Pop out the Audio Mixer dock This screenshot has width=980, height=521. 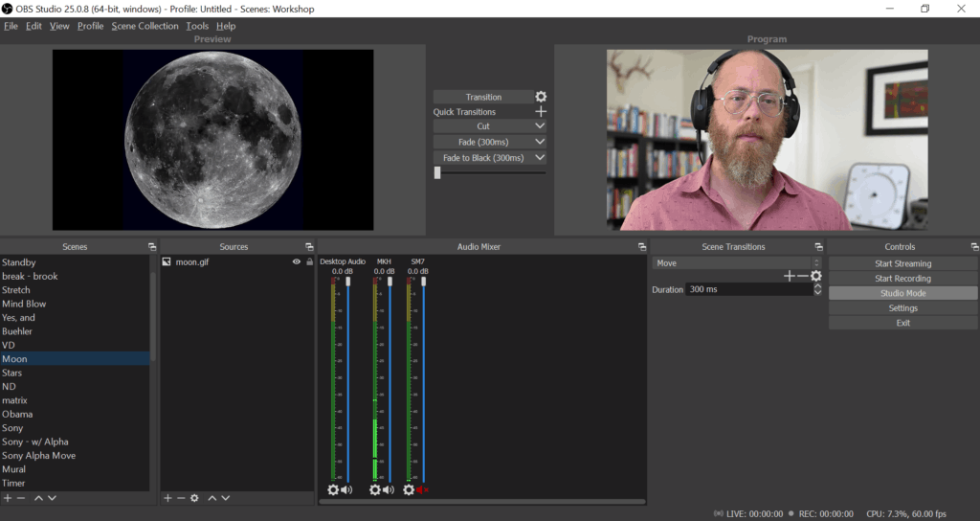click(642, 247)
